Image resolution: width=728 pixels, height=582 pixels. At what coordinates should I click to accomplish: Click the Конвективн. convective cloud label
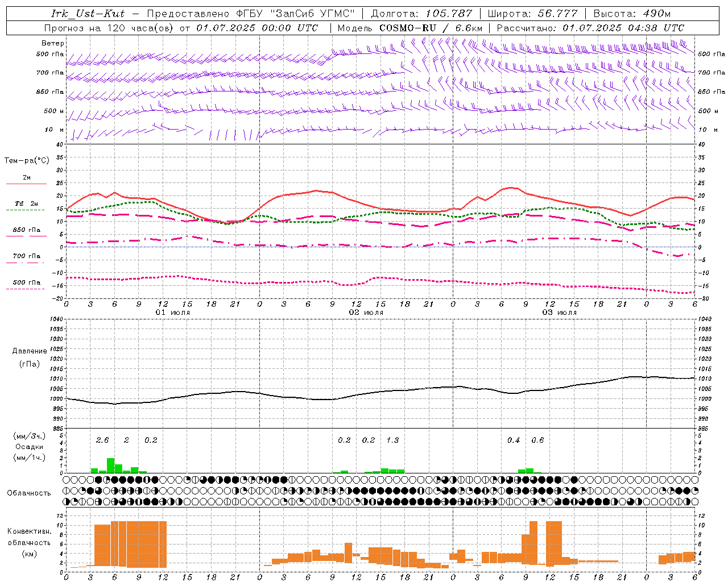[x=29, y=531]
